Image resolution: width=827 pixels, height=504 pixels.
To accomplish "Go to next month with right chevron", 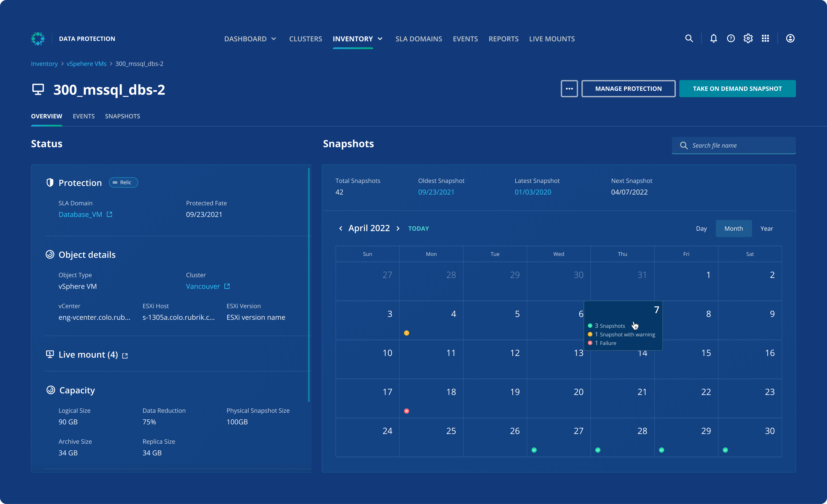I will click(x=398, y=228).
